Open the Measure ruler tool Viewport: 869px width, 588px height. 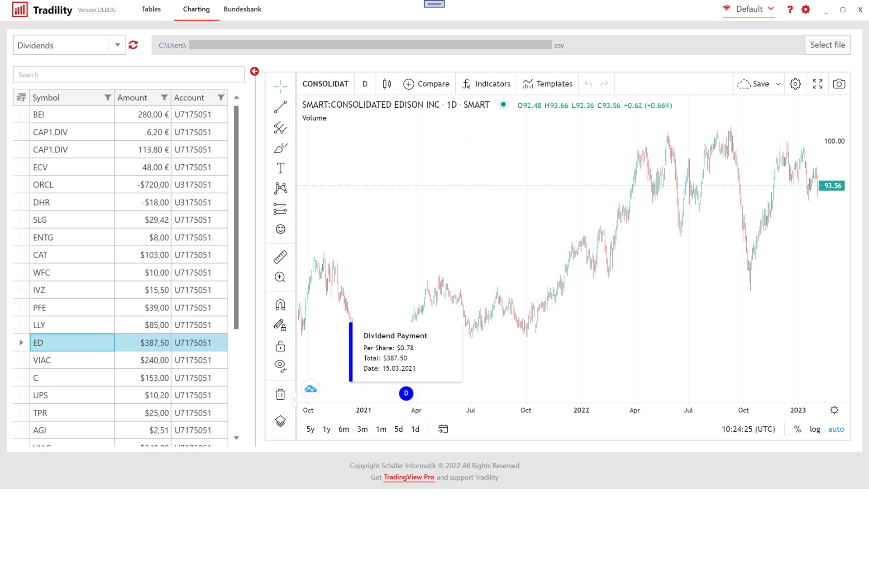click(280, 257)
